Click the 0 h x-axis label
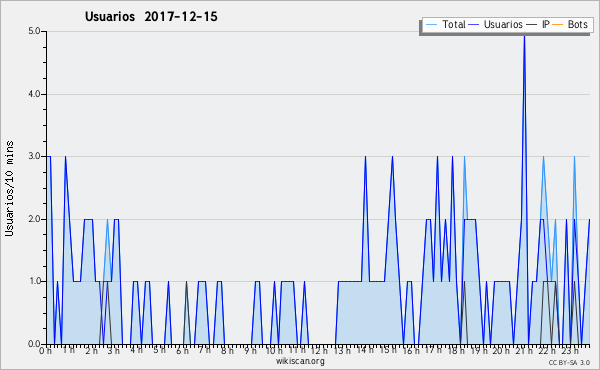This screenshot has height=370, width=600. click(45, 351)
